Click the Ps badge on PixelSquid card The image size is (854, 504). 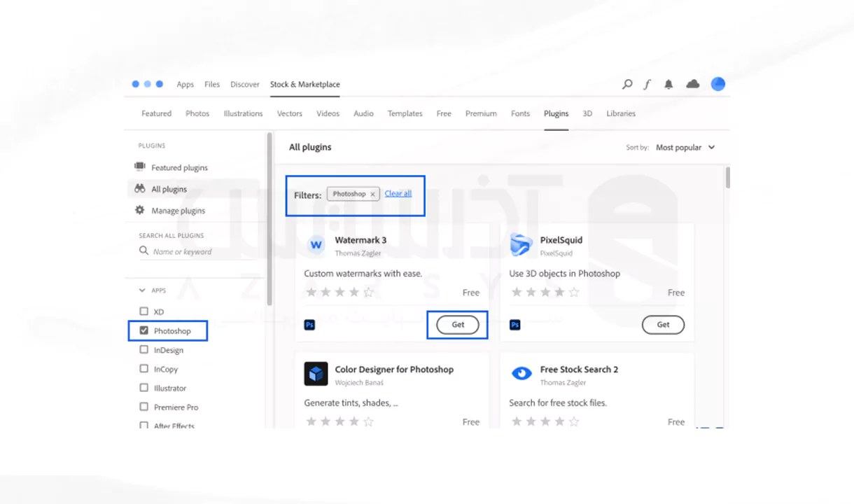click(514, 325)
